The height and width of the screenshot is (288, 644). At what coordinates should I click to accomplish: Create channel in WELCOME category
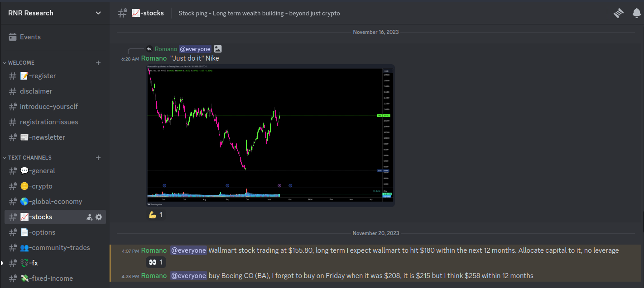coord(98,63)
